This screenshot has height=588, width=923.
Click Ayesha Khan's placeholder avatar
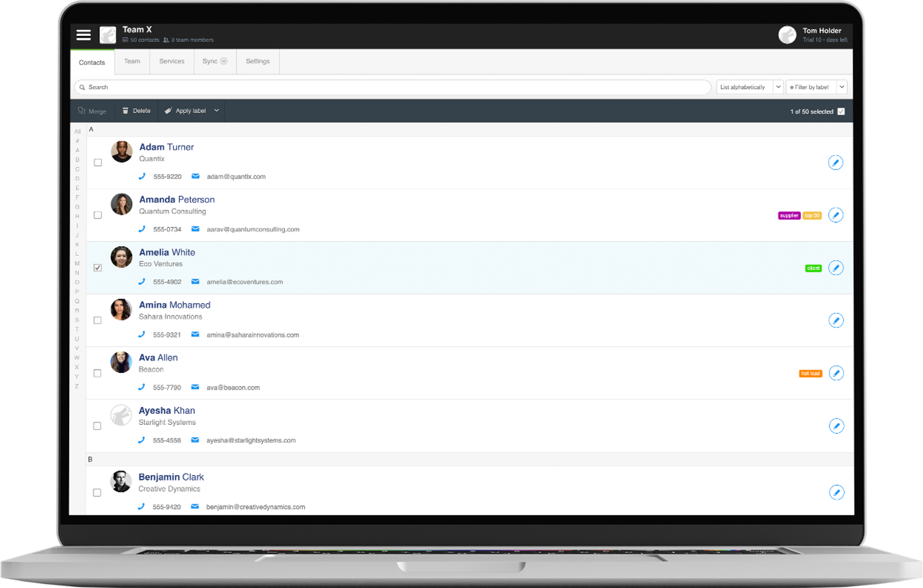[x=121, y=415]
